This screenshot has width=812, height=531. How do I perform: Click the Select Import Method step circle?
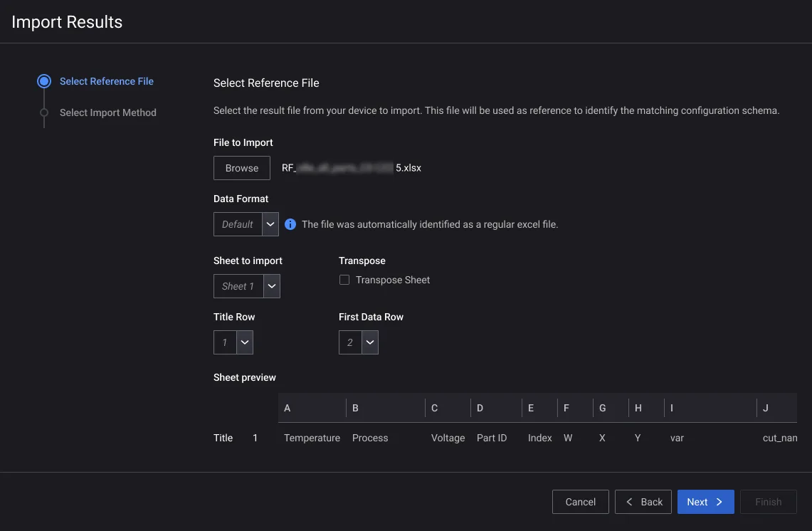click(x=44, y=112)
